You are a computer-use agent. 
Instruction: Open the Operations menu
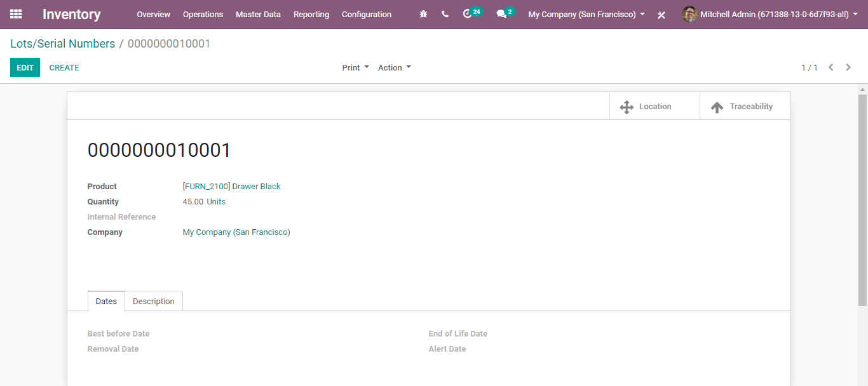click(203, 14)
